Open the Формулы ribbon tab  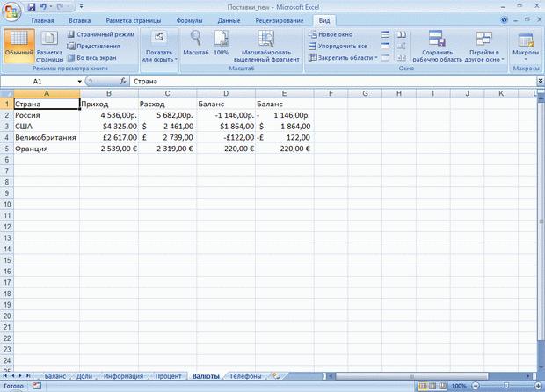189,20
